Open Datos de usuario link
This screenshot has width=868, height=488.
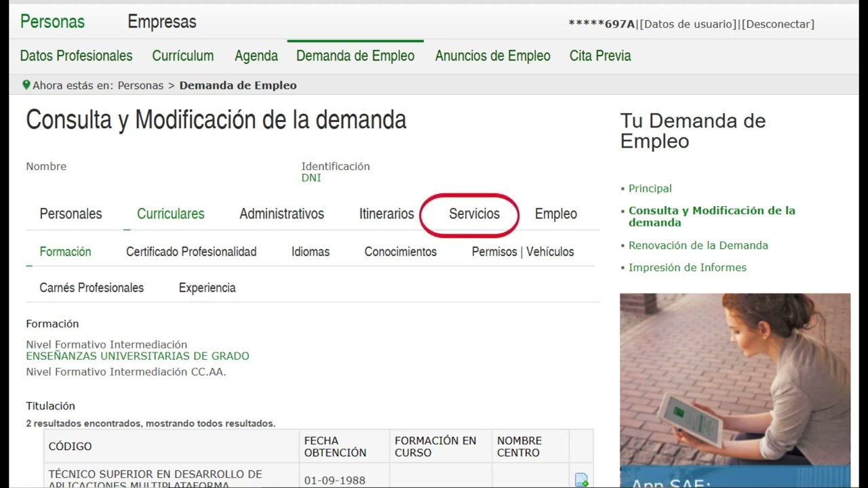tap(688, 24)
